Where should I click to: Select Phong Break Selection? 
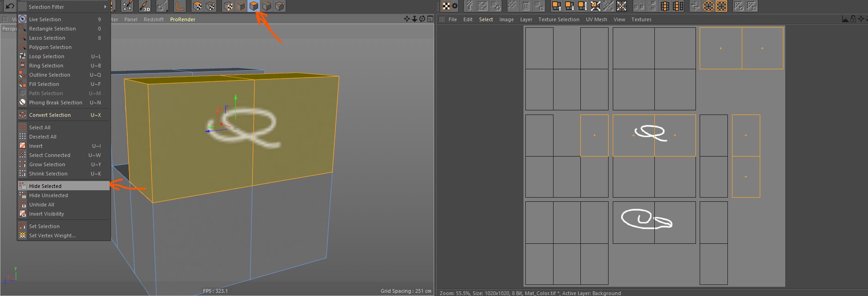(x=64, y=103)
